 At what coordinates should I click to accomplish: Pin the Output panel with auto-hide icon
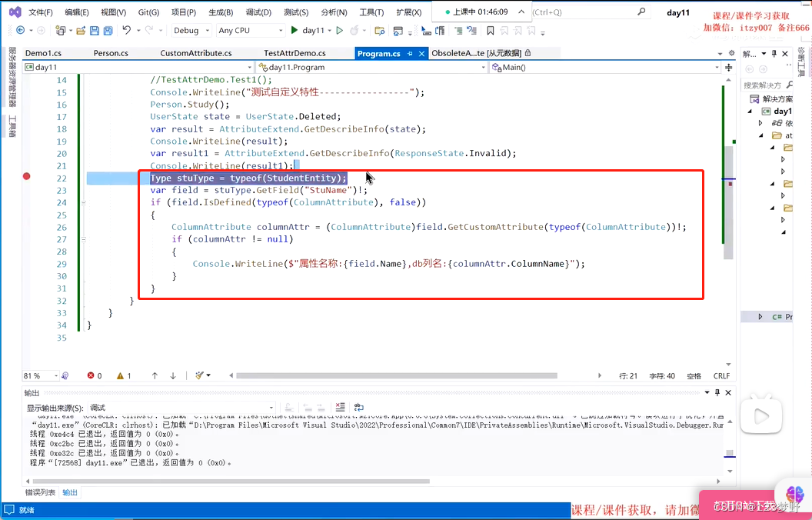717,392
